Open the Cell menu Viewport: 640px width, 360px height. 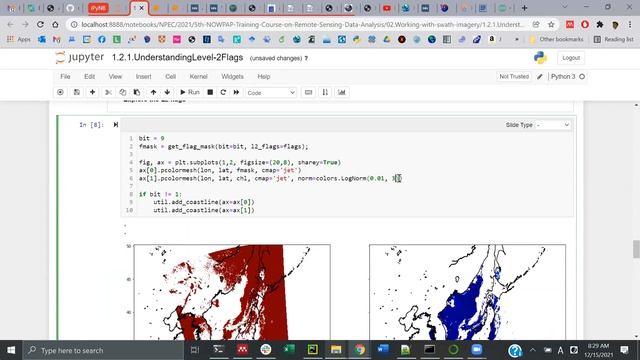[170, 76]
